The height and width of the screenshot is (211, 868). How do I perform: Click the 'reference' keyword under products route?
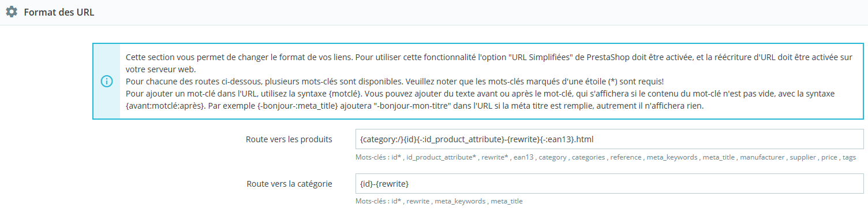(x=626, y=157)
